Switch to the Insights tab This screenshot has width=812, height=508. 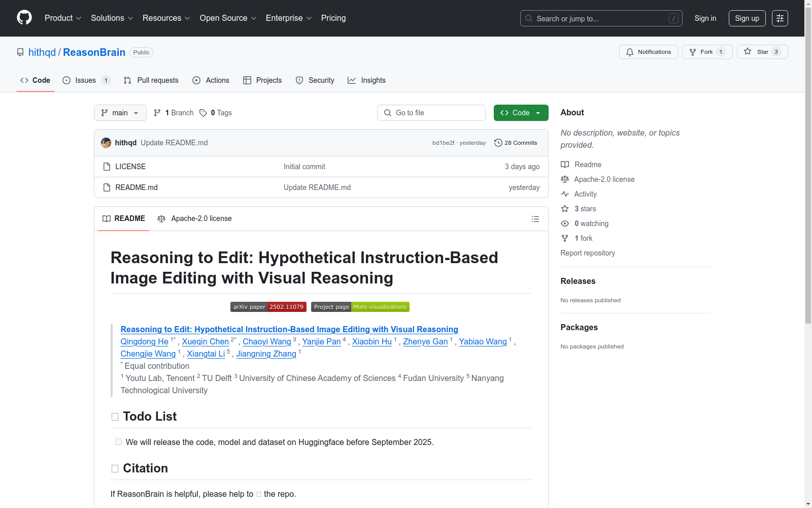366,80
